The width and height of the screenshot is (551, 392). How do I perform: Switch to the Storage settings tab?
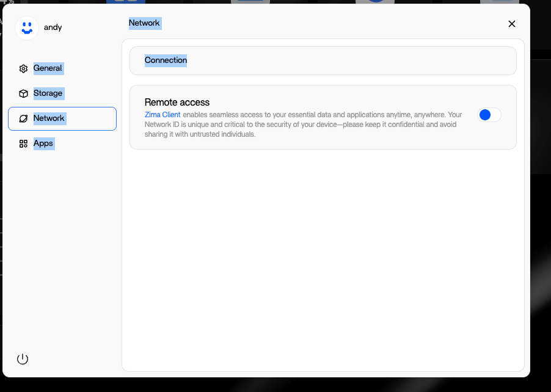tap(48, 93)
